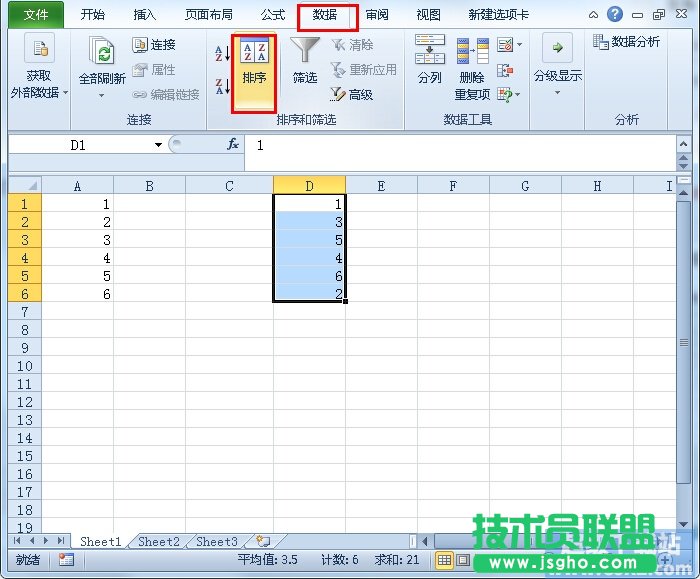Sort ascending with A to Z icon
This screenshot has height=579, width=700.
(x=222, y=54)
